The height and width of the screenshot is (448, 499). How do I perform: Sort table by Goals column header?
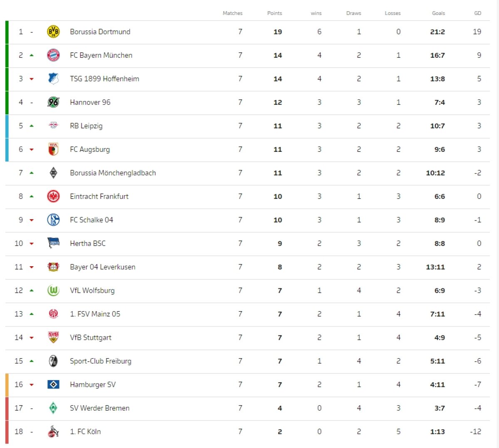coord(438,13)
